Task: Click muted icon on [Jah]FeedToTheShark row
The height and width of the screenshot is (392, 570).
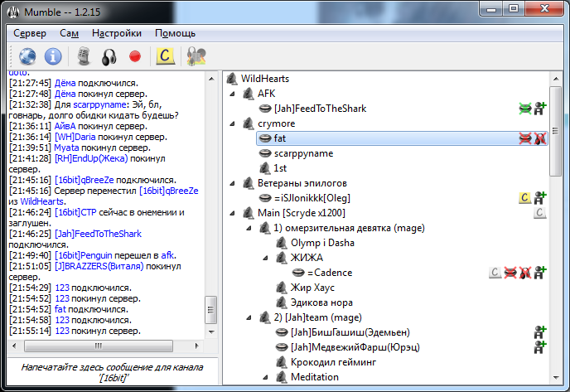Action: 525,109
